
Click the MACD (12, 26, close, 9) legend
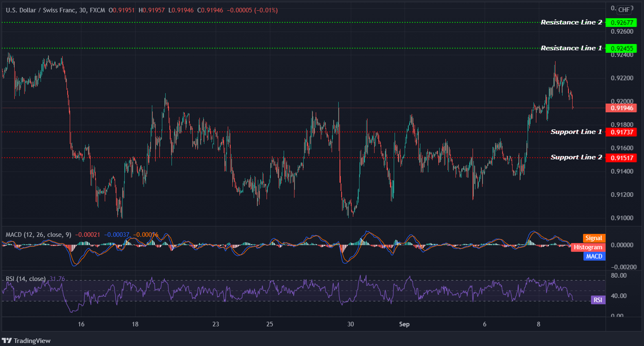click(38, 235)
